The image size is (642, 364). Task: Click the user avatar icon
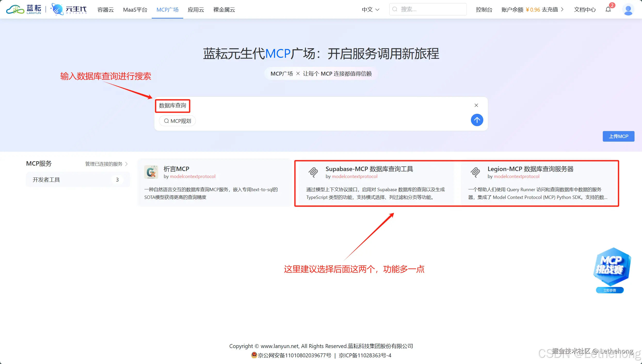coord(628,10)
